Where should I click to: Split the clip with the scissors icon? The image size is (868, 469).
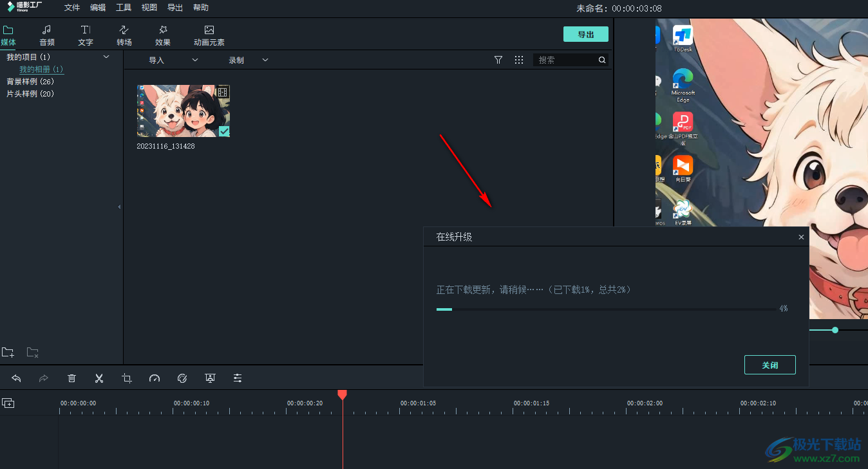coord(99,378)
